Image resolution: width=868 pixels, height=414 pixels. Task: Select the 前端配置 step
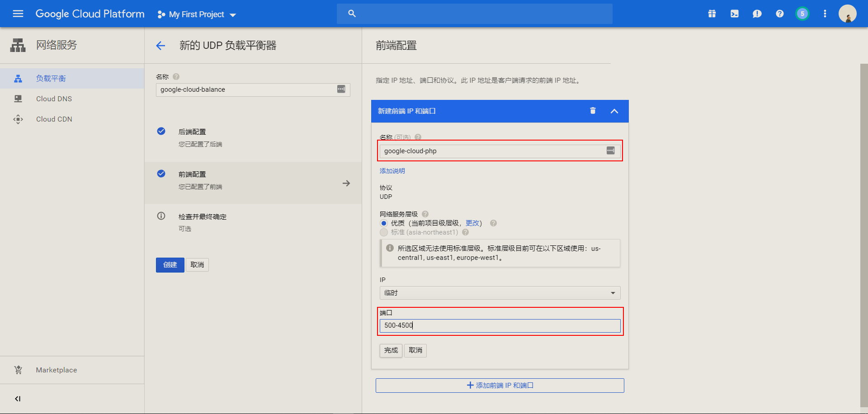253,183
